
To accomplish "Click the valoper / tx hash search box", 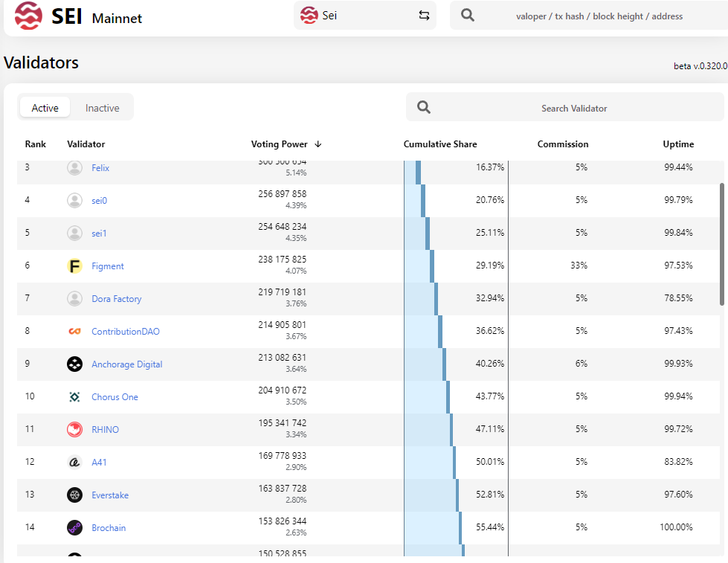I will click(x=599, y=16).
